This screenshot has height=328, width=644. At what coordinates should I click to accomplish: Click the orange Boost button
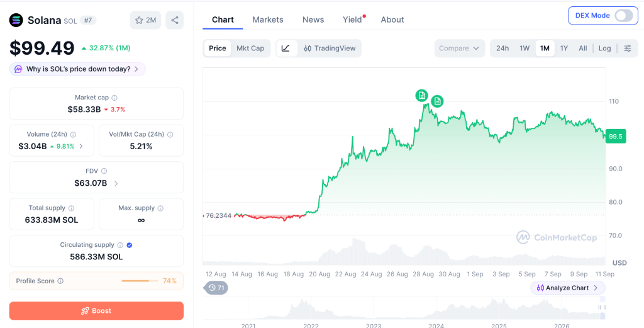pyautogui.click(x=96, y=311)
